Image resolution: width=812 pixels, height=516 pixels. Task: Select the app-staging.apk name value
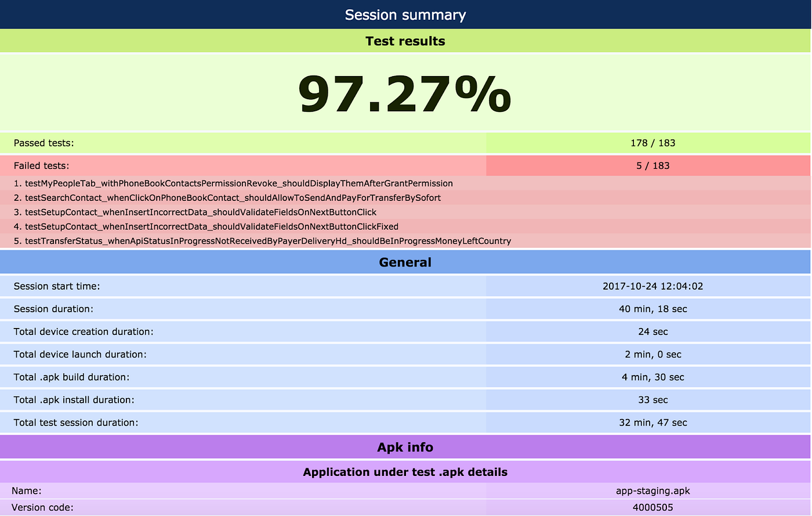point(653,490)
